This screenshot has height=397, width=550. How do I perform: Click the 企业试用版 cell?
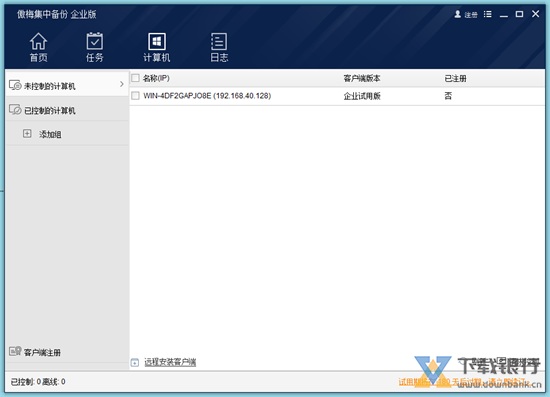coord(362,96)
